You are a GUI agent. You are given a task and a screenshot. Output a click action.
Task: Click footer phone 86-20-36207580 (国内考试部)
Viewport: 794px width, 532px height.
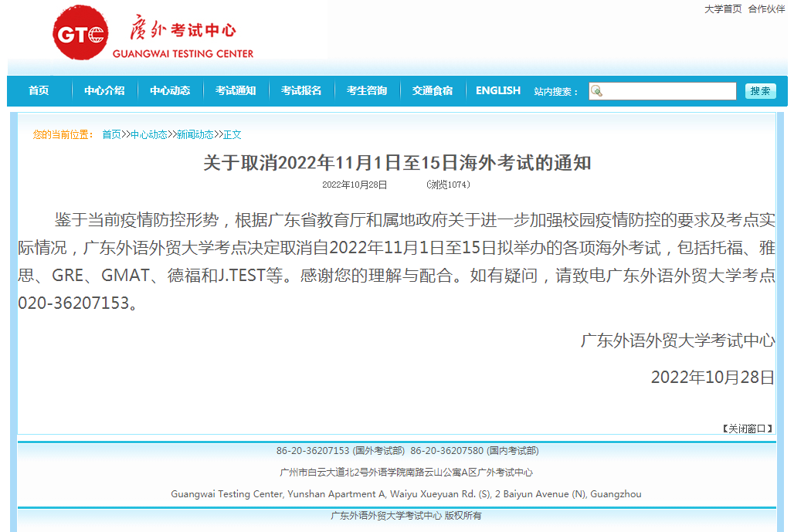click(x=474, y=450)
